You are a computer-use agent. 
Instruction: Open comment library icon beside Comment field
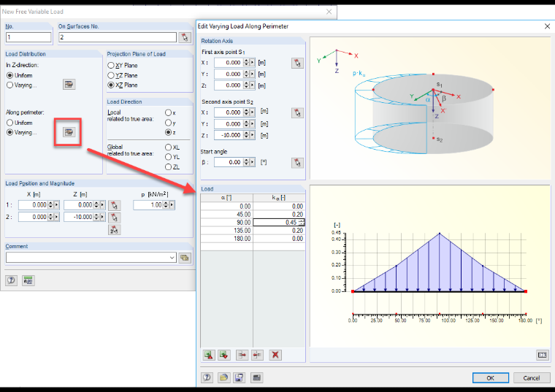(185, 258)
